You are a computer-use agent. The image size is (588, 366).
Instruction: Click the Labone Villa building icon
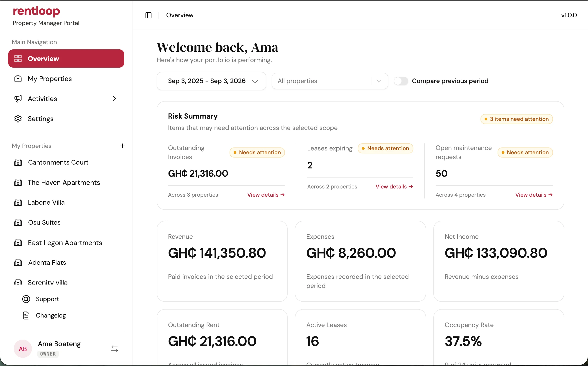[18, 202]
